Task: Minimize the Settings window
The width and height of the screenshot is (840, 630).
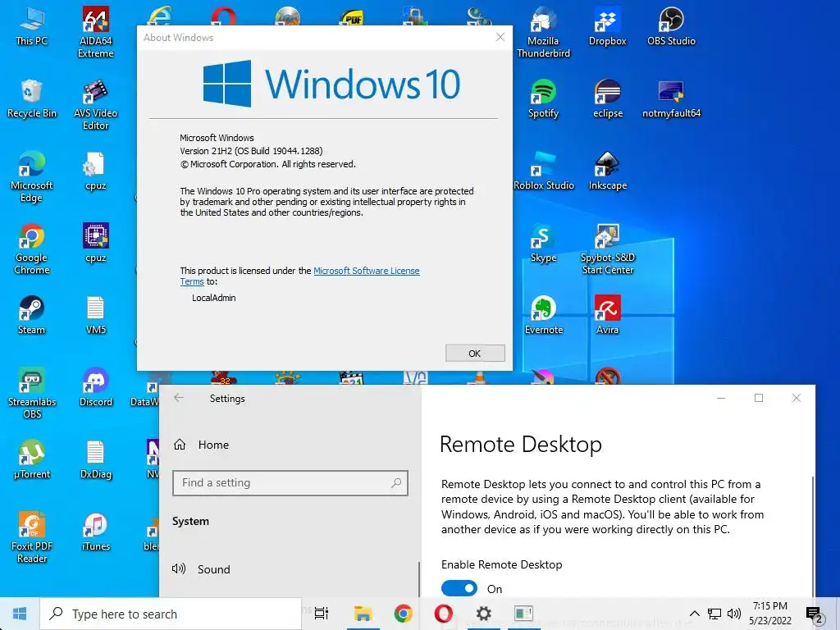Action: (x=721, y=398)
